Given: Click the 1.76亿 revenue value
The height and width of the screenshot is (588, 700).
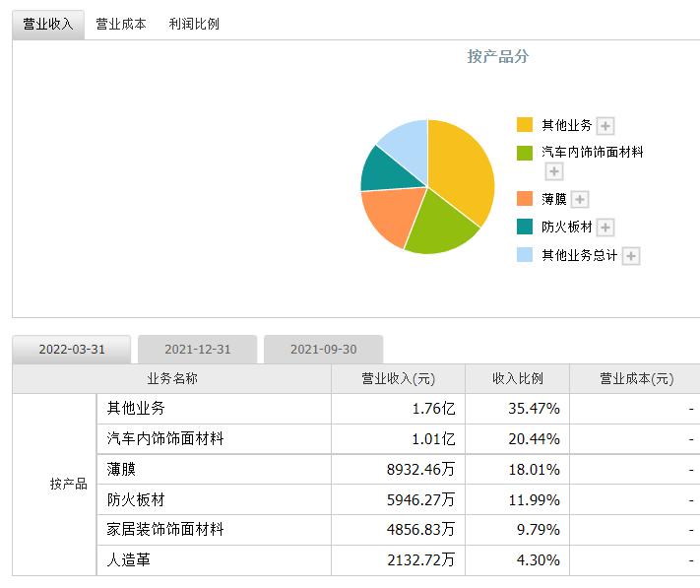Looking at the screenshot, I should [x=433, y=409].
